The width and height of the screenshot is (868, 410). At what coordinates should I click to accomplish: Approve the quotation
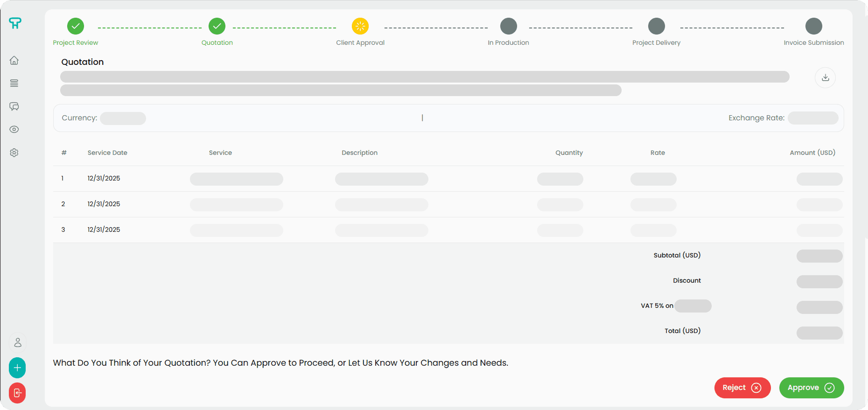811,388
